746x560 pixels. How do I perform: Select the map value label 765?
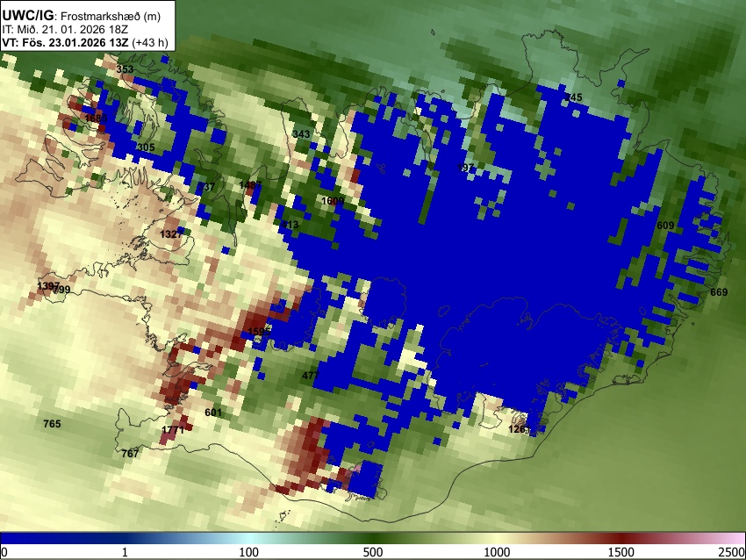pos(52,424)
